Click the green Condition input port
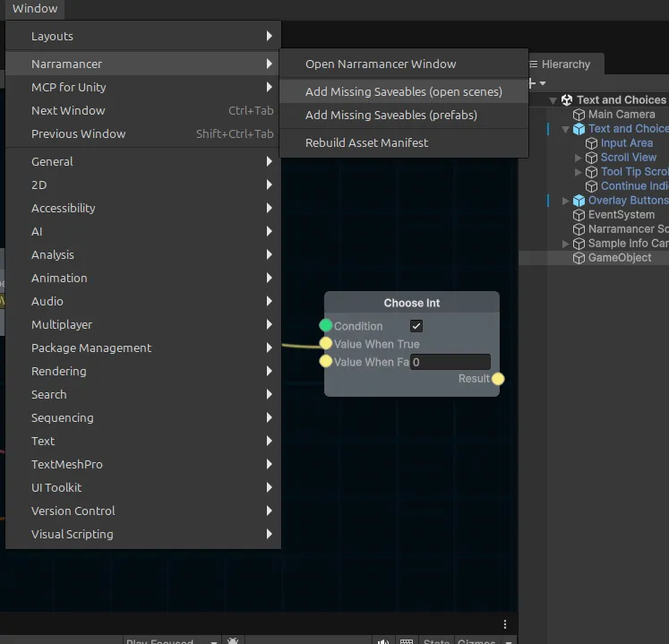The width and height of the screenshot is (669, 644). (x=326, y=326)
